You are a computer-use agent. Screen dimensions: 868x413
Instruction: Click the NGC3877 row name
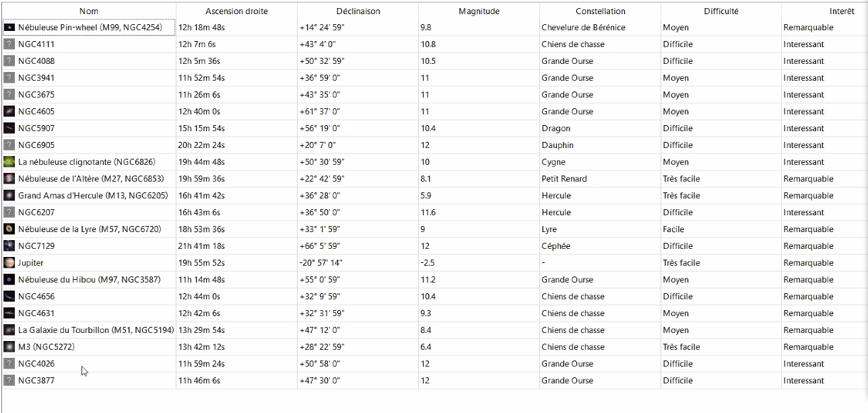click(36, 381)
